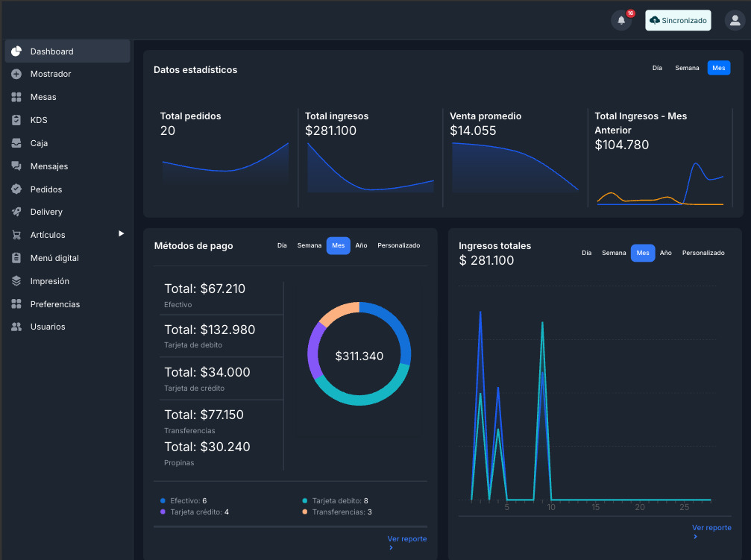Open the Mensajes section
Image resolution: width=751 pixels, height=560 pixels.
point(68,166)
